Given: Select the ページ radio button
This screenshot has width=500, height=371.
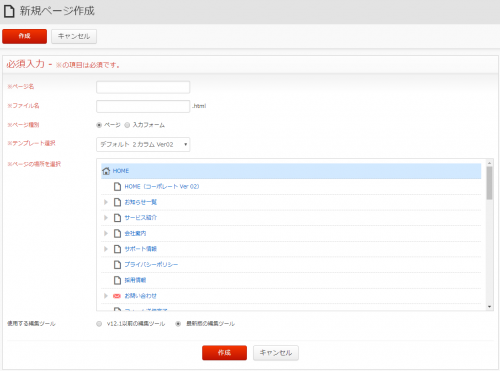Looking at the screenshot, I should tap(99, 125).
